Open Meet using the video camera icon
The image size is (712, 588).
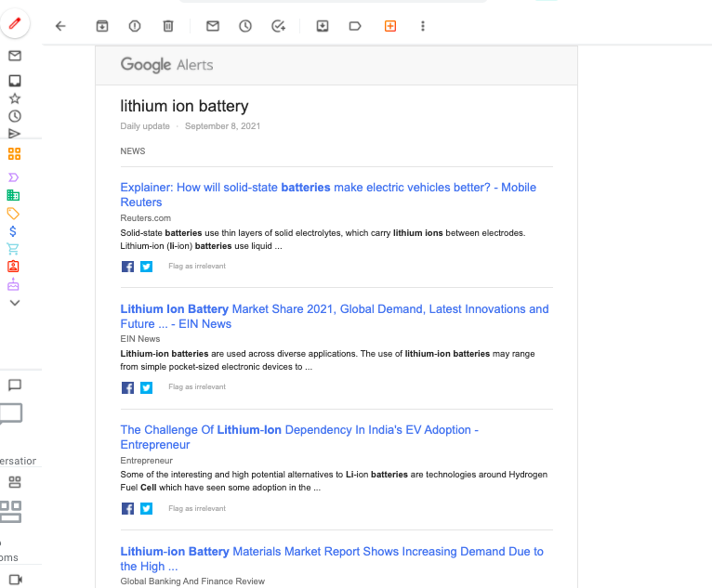click(x=16, y=580)
